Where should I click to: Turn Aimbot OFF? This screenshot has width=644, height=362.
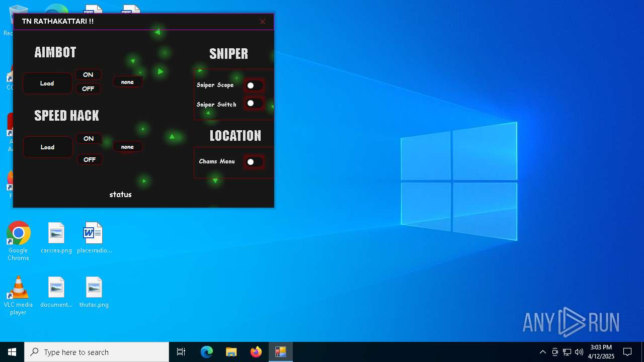[88, 88]
